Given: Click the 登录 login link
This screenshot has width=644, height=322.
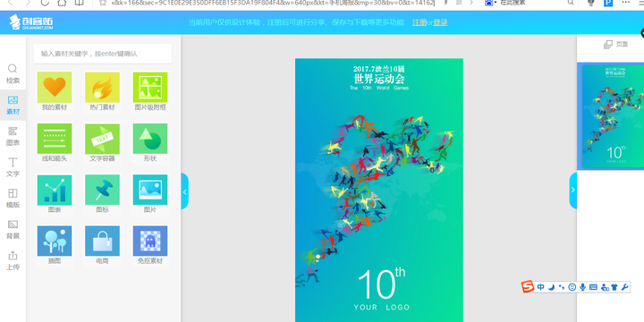Looking at the screenshot, I should (440, 22).
